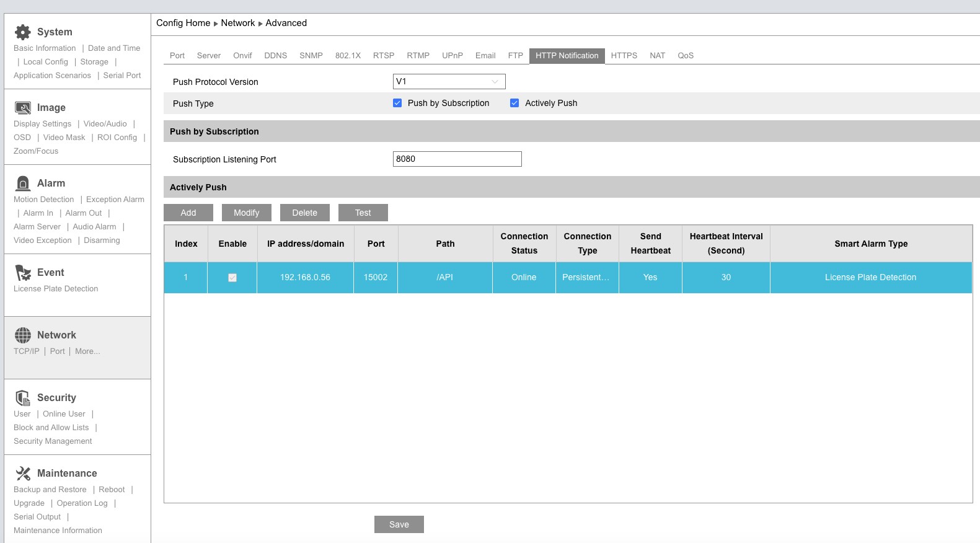Open Zoom/Focus link
The width and height of the screenshot is (980, 543).
[x=36, y=151]
